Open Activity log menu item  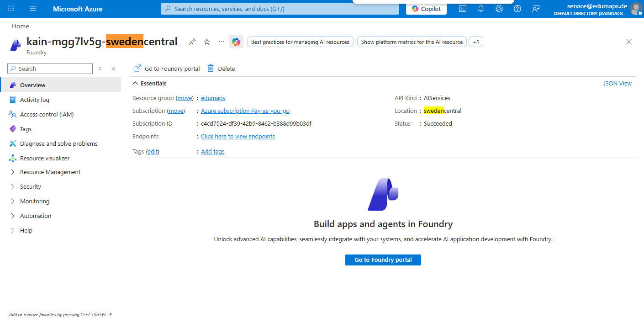61,100
